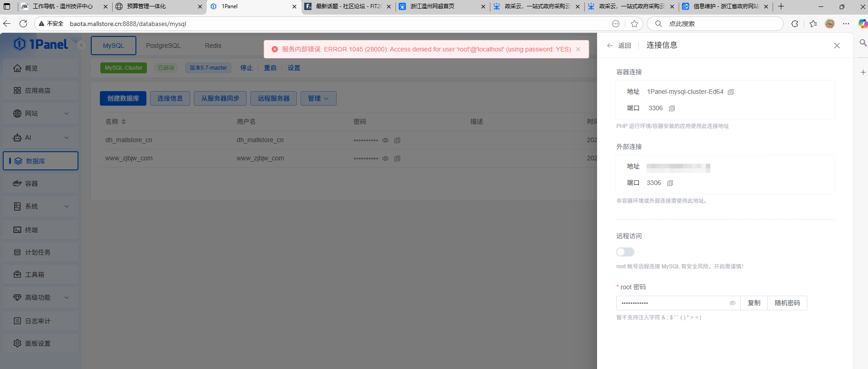The height and width of the screenshot is (369, 868).
Task: Open 远程服务器 settings
Action: (x=274, y=98)
